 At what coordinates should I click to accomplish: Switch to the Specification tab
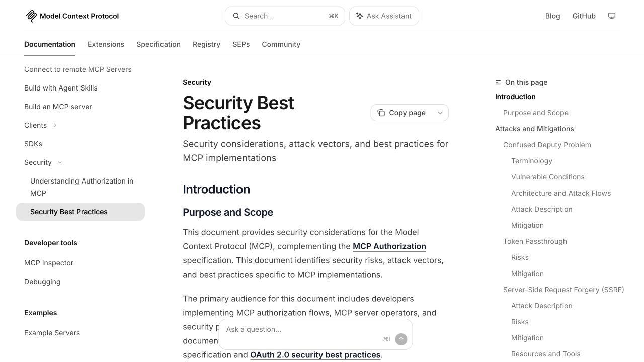[158, 44]
